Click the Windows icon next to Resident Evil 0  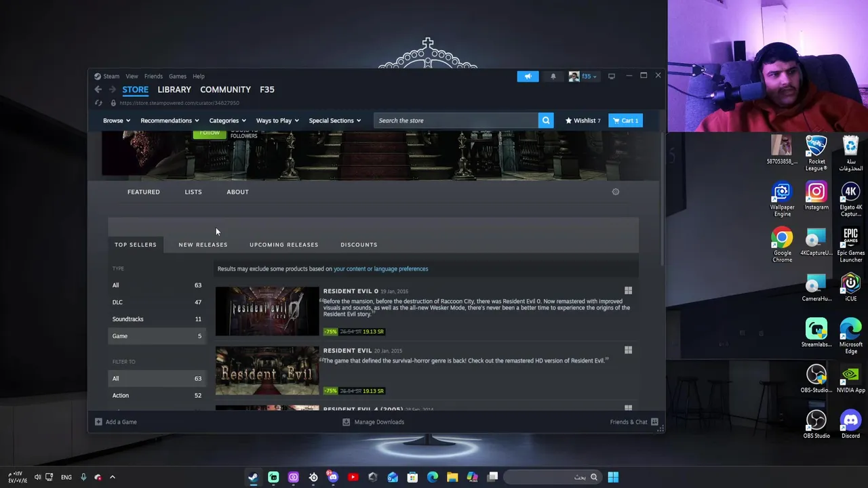pos(628,291)
